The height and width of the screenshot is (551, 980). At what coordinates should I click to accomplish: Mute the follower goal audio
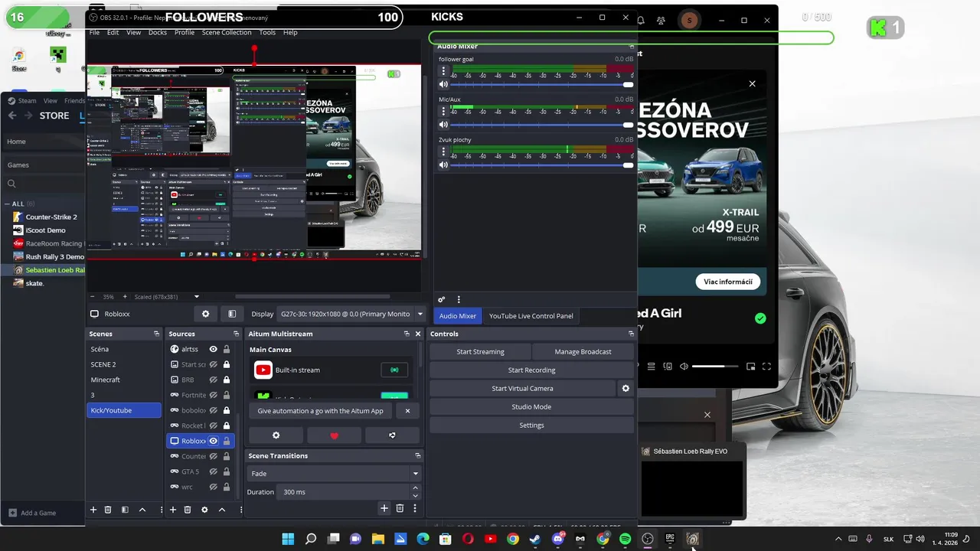tap(443, 84)
